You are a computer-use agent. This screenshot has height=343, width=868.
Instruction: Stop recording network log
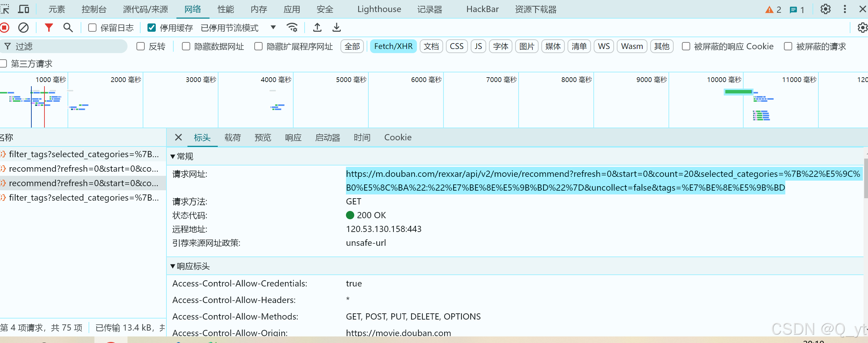pos(4,28)
